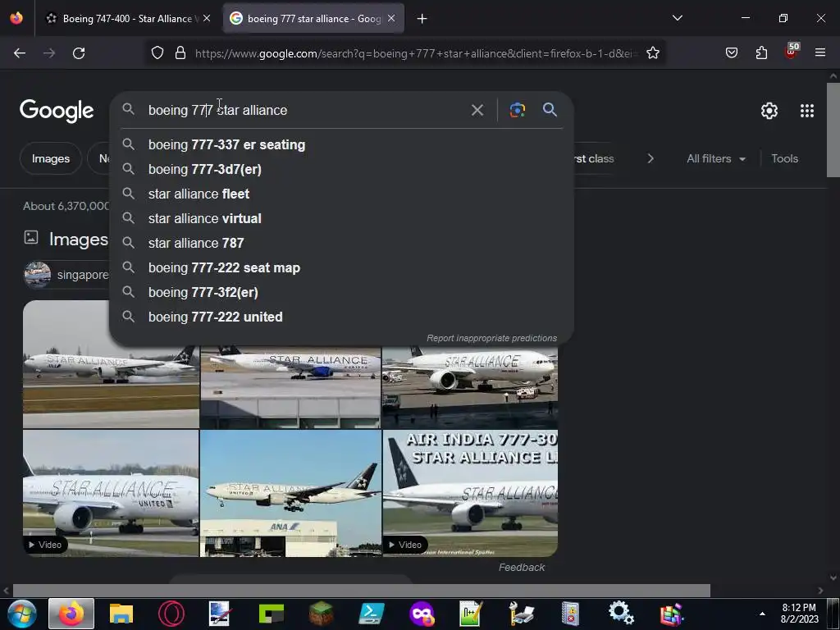Search by image using Google Lens icon
840x630 pixels.
[517, 110]
